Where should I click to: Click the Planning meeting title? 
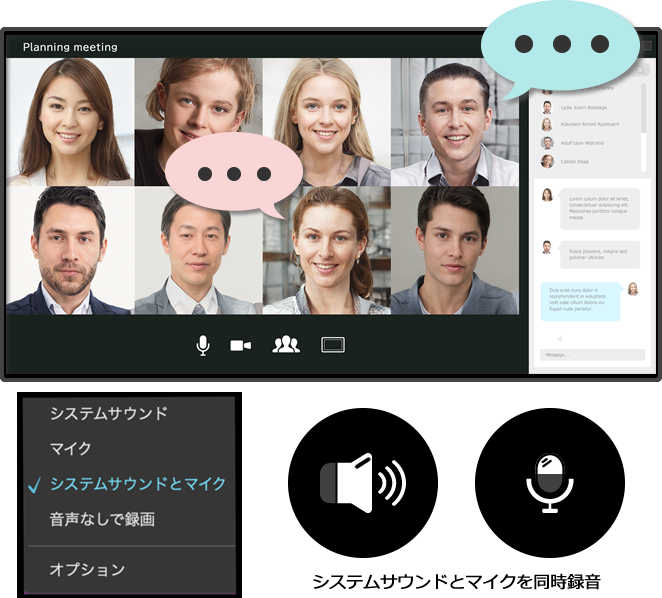click(70, 47)
